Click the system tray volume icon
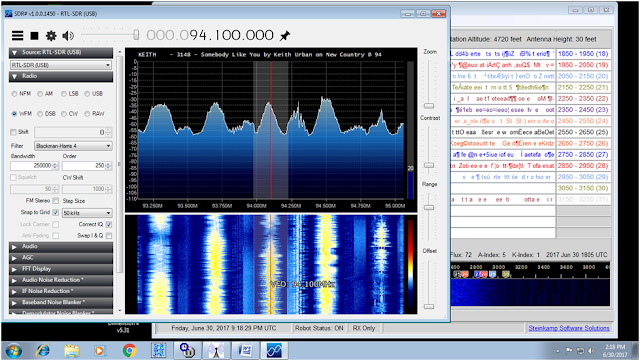Viewport: 640px width, 361px height. pos(591,351)
